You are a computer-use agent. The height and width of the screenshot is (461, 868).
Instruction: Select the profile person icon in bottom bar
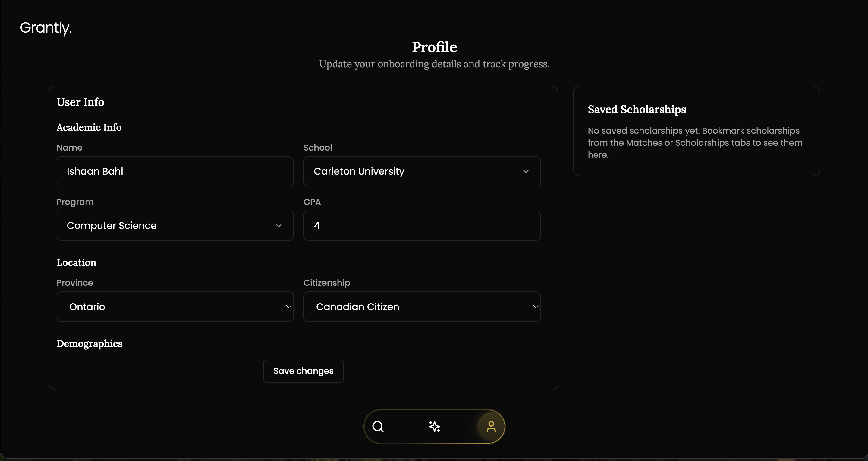tap(491, 427)
